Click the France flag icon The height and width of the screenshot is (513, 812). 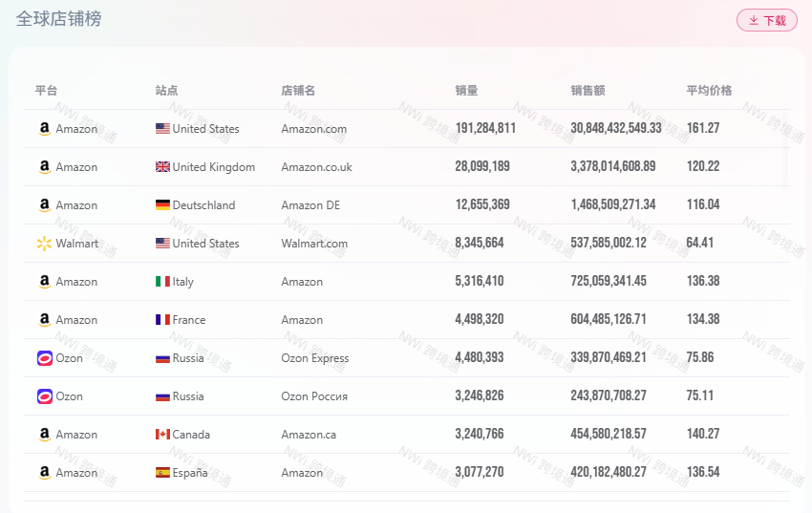click(x=162, y=320)
